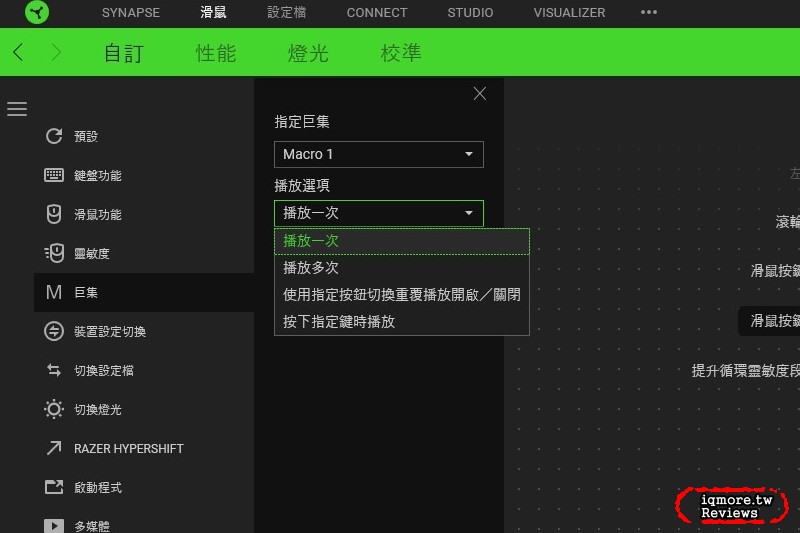Choose 播放一次 from the list
The image size is (800, 533).
pyautogui.click(x=402, y=241)
